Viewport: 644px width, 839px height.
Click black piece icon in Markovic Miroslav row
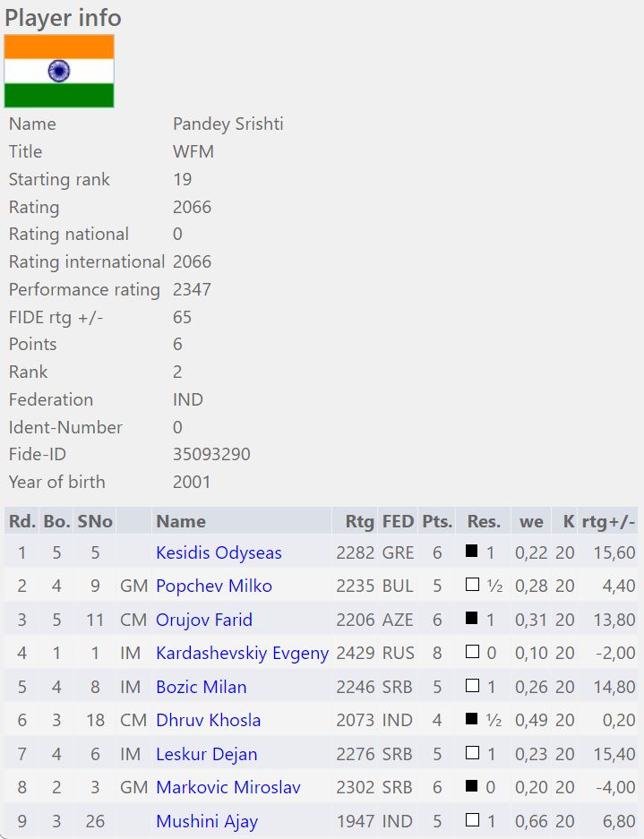472,787
